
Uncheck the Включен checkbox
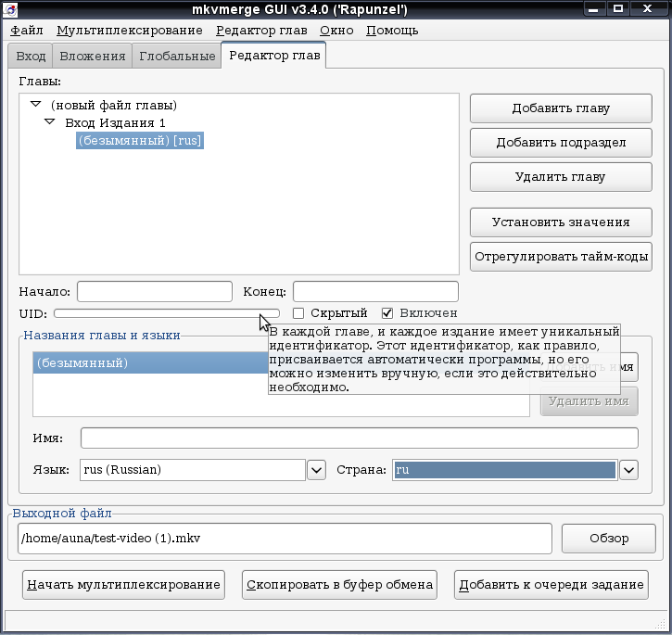[x=387, y=313]
